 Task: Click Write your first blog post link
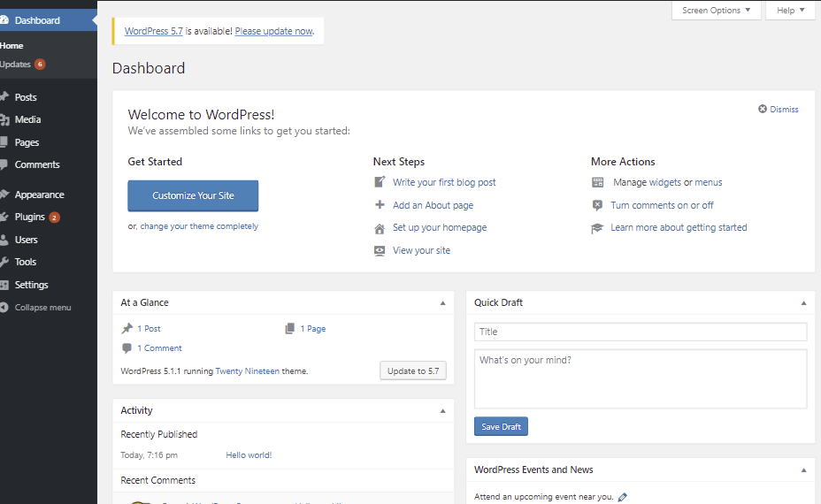444,182
